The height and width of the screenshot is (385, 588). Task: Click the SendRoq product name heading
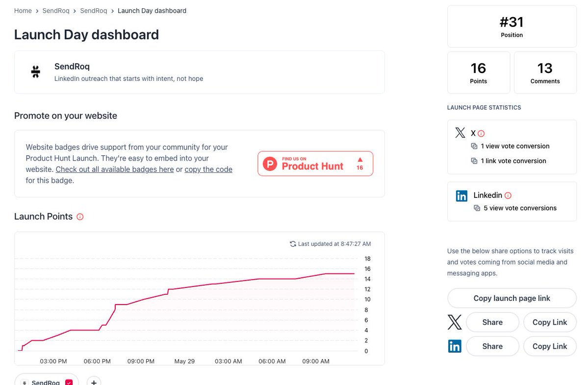[x=72, y=67]
